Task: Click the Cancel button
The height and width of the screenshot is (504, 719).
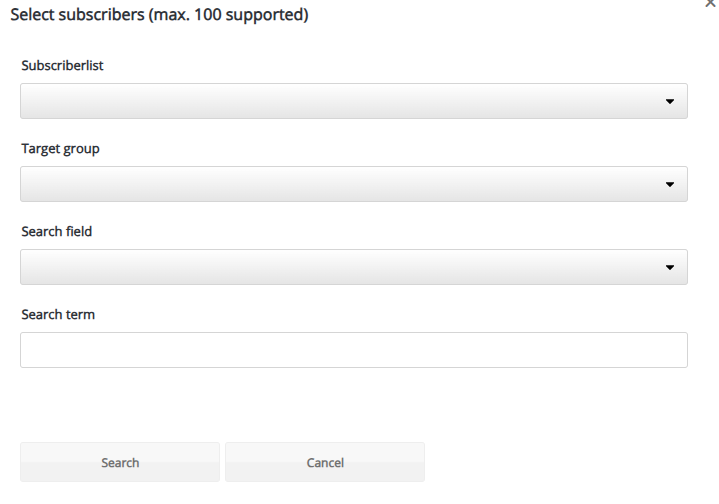Action: pyautogui.click(x=325, y=462)
